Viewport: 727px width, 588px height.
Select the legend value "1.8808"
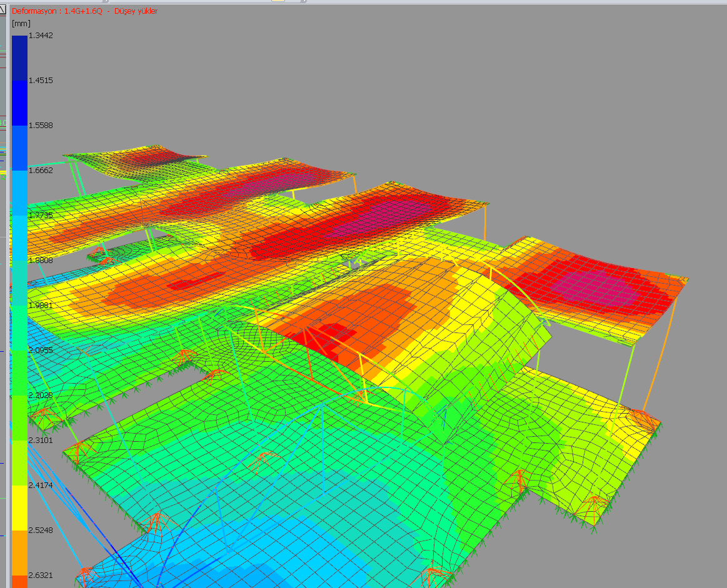click(x=41, y=261)
